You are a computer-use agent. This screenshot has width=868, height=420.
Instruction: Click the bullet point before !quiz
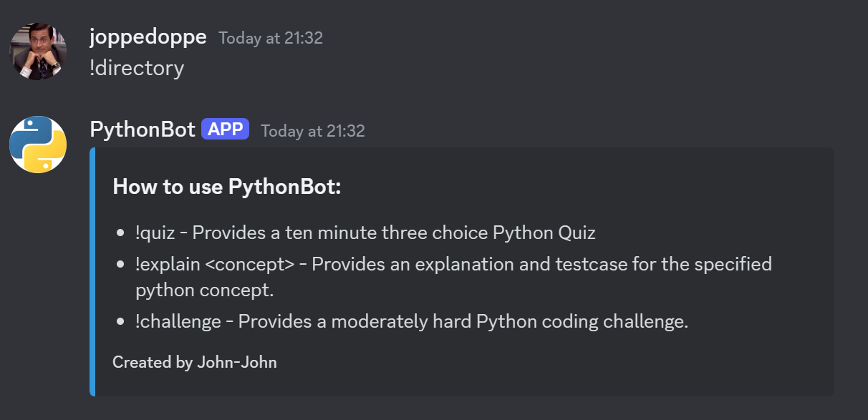[x=122, y=233]
